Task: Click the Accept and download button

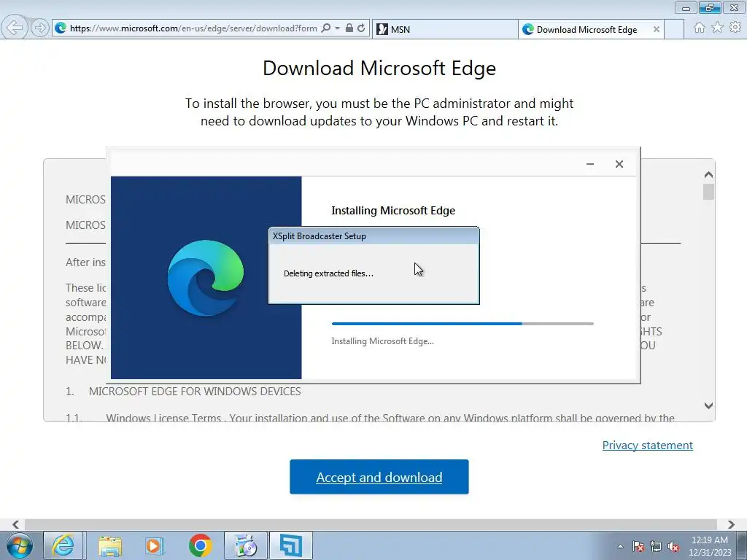Action: click(x=379, y=477)
